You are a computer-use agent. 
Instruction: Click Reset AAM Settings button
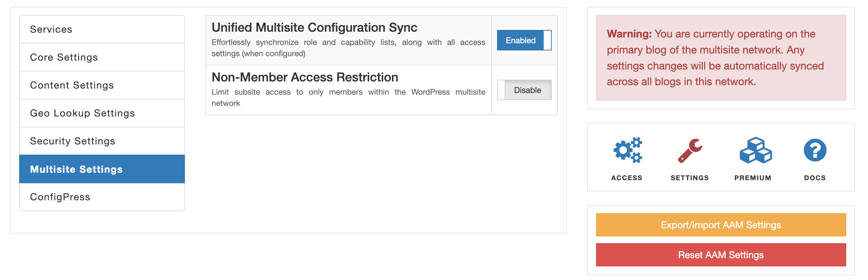click(721, 255)
